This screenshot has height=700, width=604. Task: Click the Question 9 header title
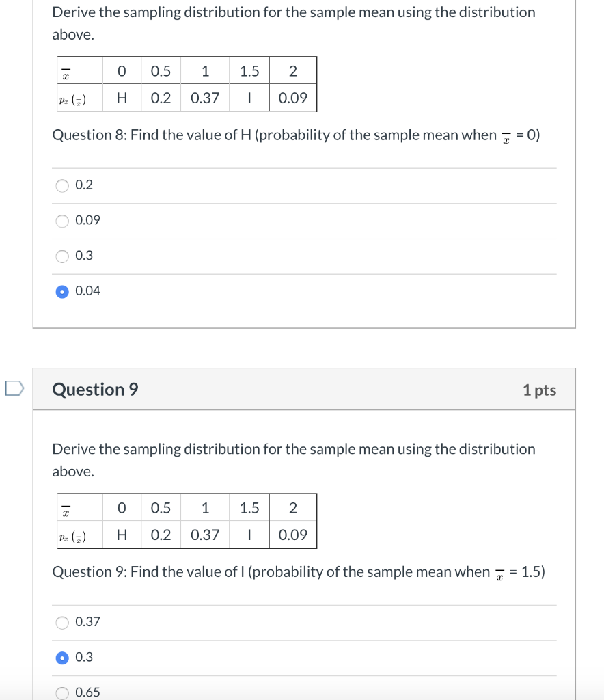pyautogui.click(x=94, y=389)
